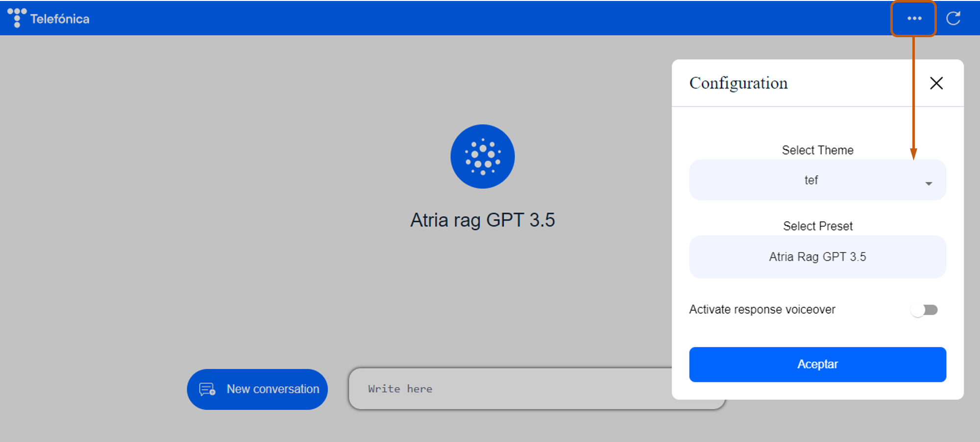Click the Configuration heading
This screenshot has height=442, width=980.
(738, 84)
